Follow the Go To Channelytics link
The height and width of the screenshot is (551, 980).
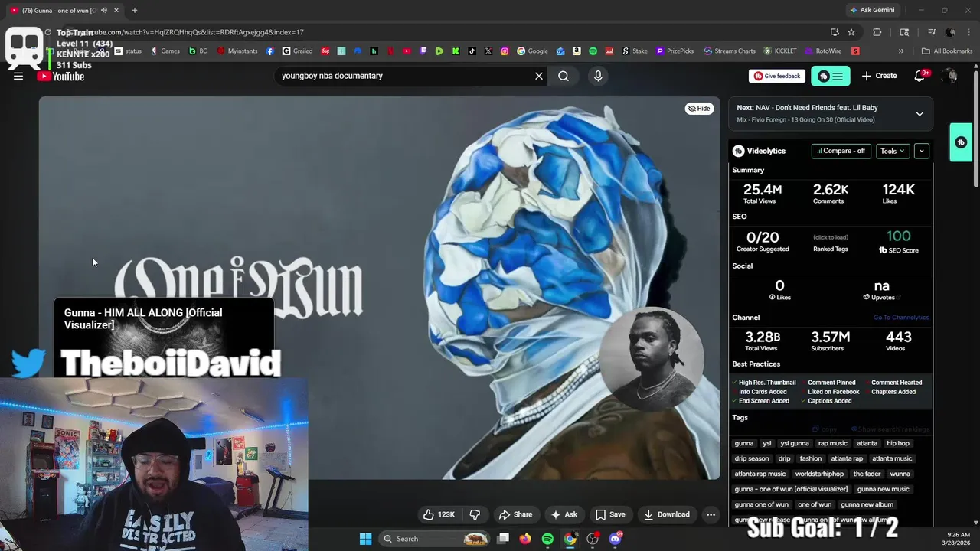(901, 318)
